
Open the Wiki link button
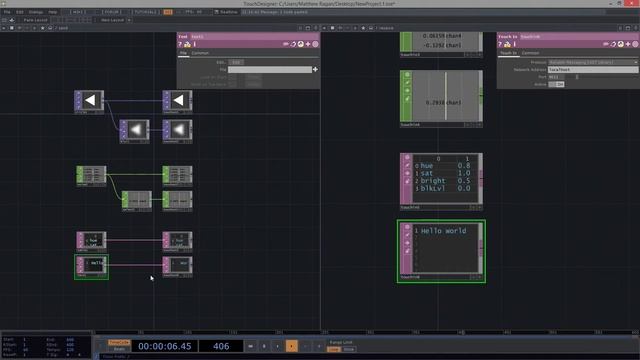click(x=77, y=12)
